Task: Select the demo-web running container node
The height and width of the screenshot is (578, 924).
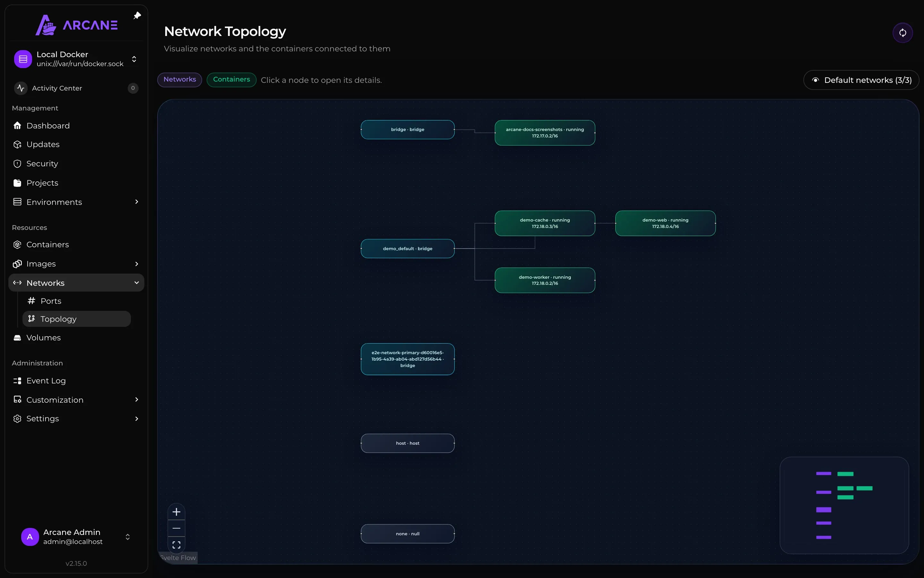Action: click(665, 223)
